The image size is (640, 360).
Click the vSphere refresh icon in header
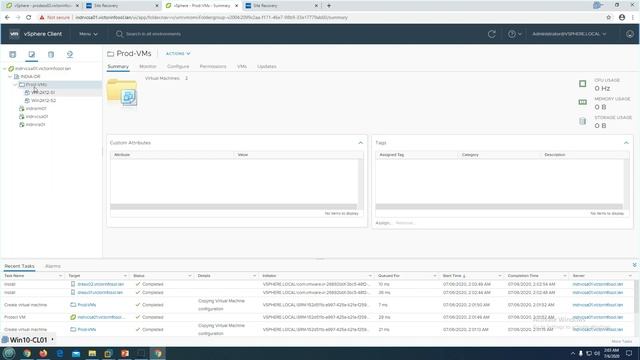pyautogui.click(x=492, y=34)
